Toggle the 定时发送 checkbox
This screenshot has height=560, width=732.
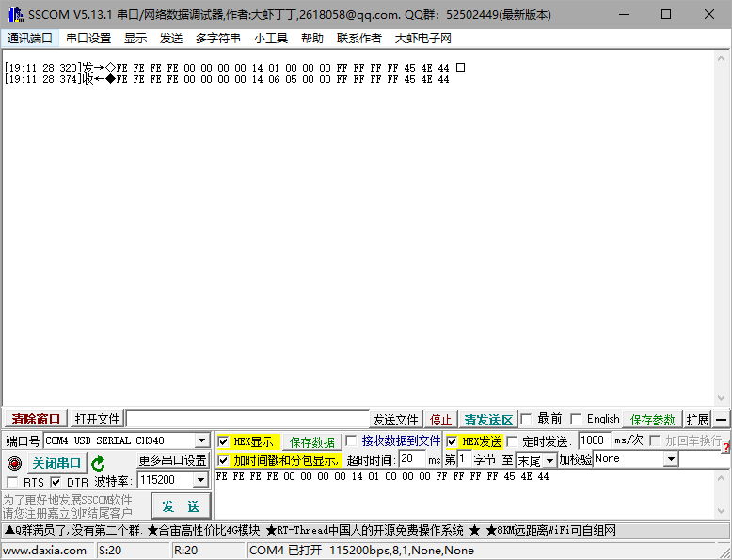pyautogui.click(x=513, y=441)
